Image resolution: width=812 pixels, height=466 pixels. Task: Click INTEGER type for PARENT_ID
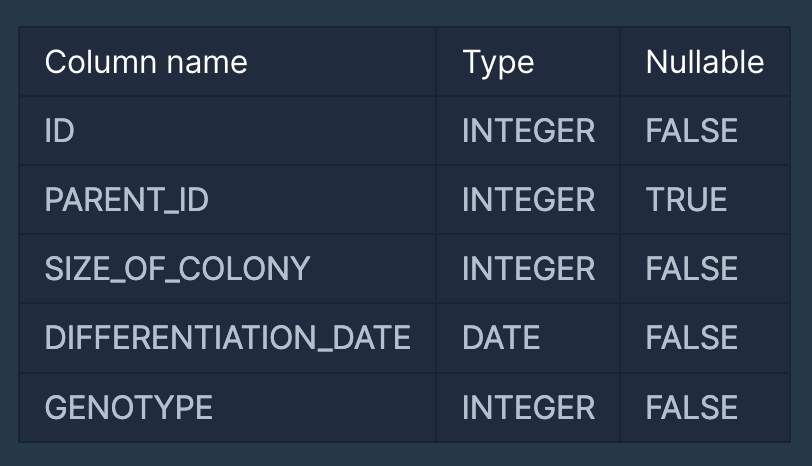(528, 200)
